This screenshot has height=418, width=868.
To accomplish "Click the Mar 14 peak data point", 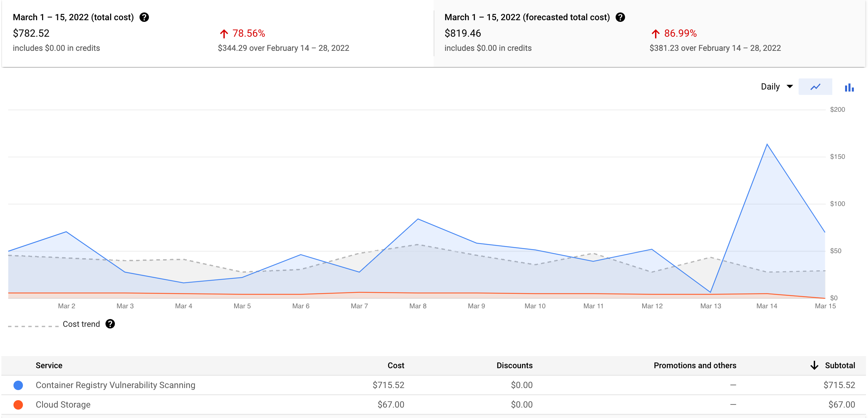I will coord(767,144).
